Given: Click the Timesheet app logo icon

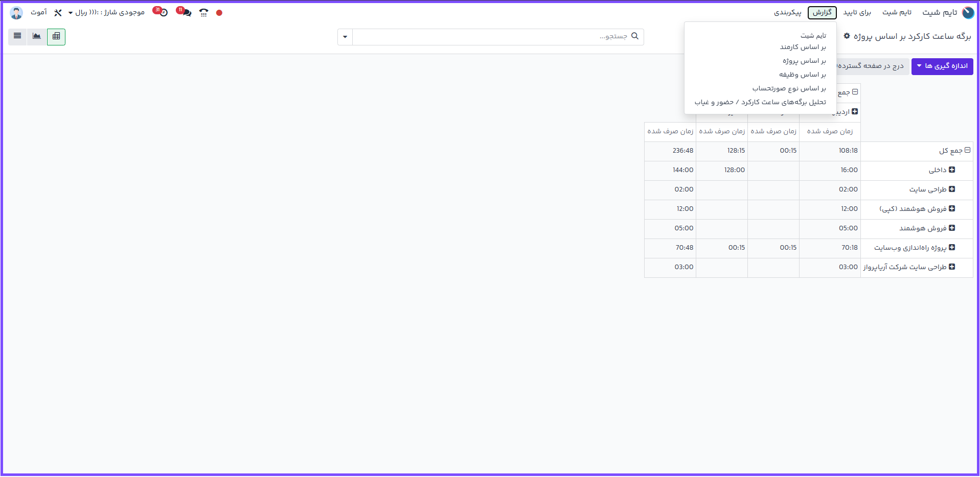Looking at the screenshot, I should click(x=968, y=13).
